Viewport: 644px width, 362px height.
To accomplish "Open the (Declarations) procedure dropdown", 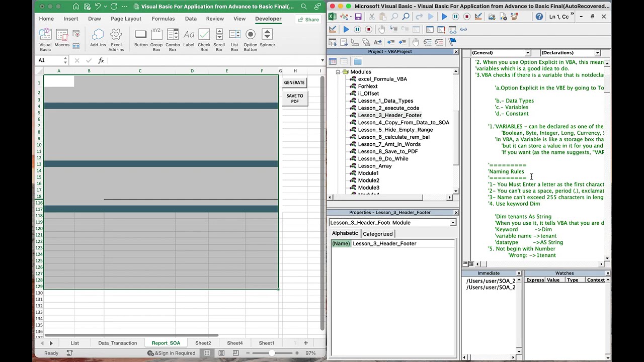I will click(x=597, y=53).
